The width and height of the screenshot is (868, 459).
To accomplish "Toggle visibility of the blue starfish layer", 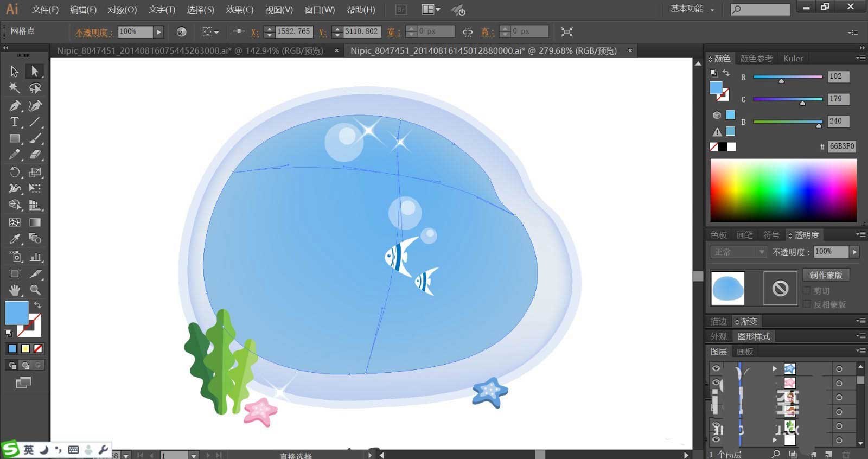I will click(x=716, y=368).
